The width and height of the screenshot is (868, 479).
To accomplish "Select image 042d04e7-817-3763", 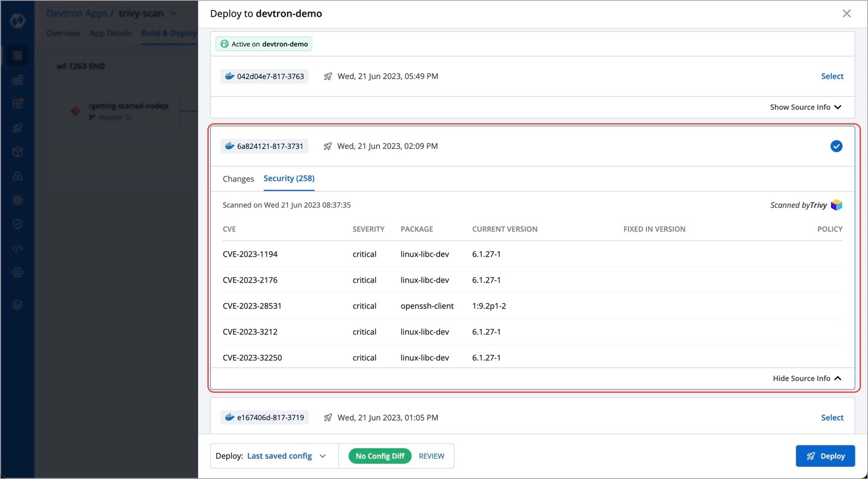I will (x=832, y=77).
